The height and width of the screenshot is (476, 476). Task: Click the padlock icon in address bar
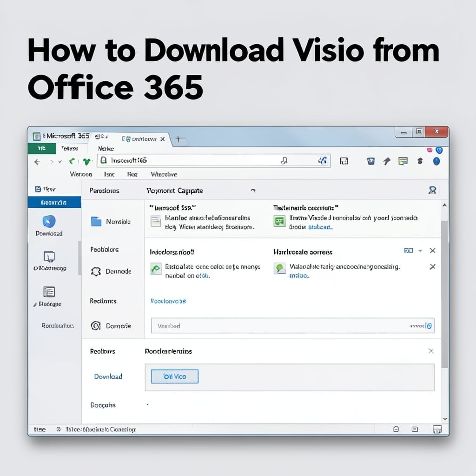(x=104, y=160)
